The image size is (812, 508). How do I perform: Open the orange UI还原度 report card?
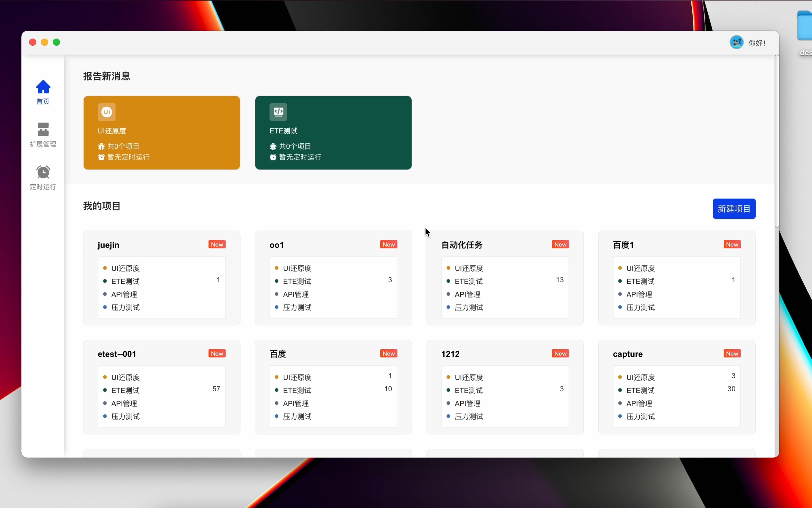tap(162, 133)
